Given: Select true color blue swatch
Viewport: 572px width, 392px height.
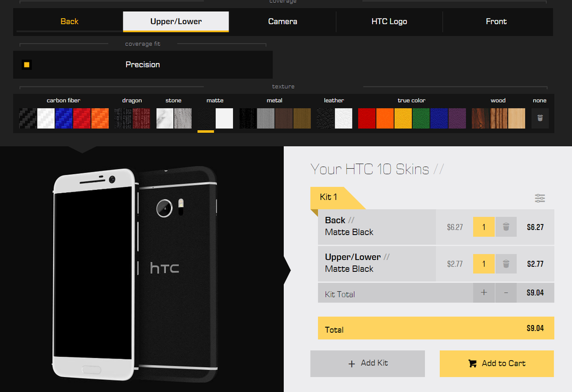Looking at the screenshot, I should [439, 118].
